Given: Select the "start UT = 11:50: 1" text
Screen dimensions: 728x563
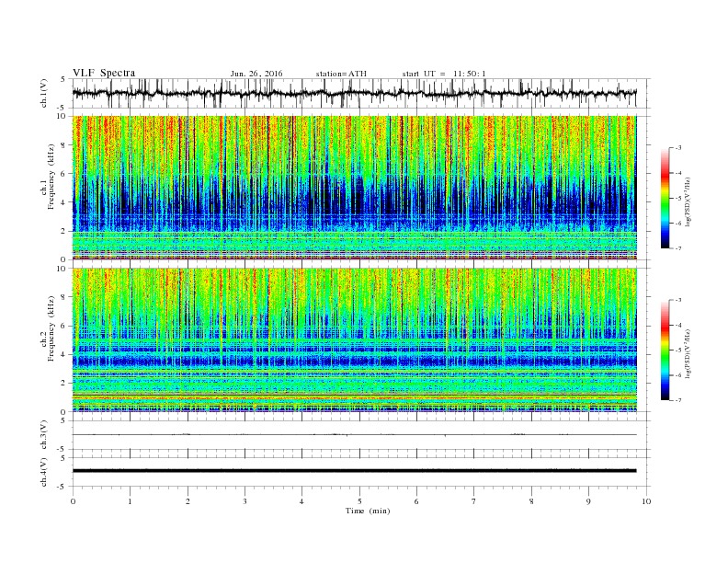Looking at the screenshot, I should click(444, 74).
